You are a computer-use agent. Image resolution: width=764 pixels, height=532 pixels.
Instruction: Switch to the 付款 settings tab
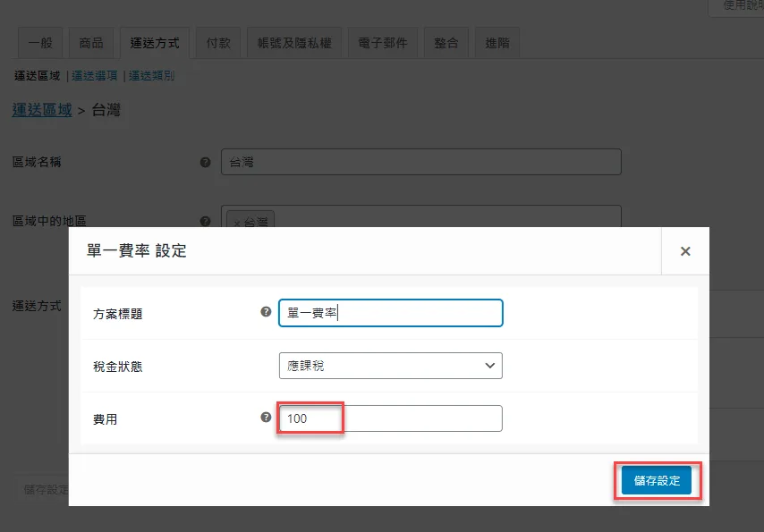pyautogui.click(x=217, y=42)
